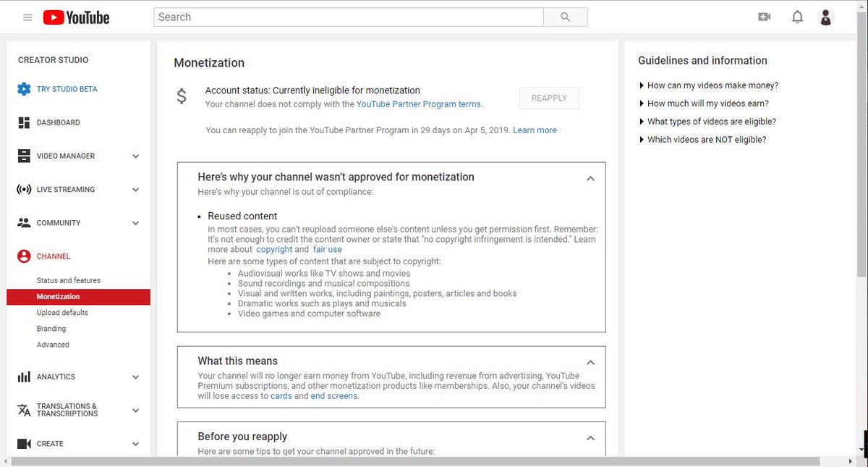Viewport: 868px width, 467px height.
Task: Open the create video camera icon
Action: click(x=765, y=17)
